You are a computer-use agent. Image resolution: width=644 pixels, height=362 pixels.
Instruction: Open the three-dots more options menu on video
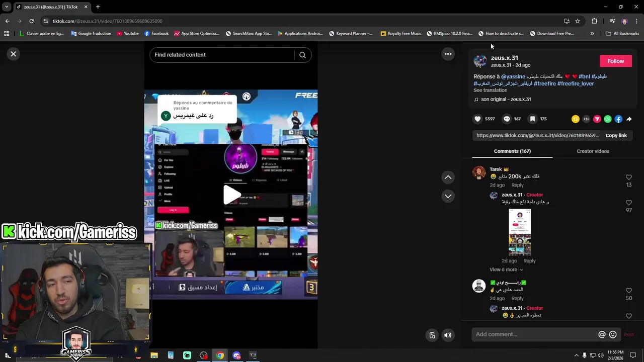[448, 54]
